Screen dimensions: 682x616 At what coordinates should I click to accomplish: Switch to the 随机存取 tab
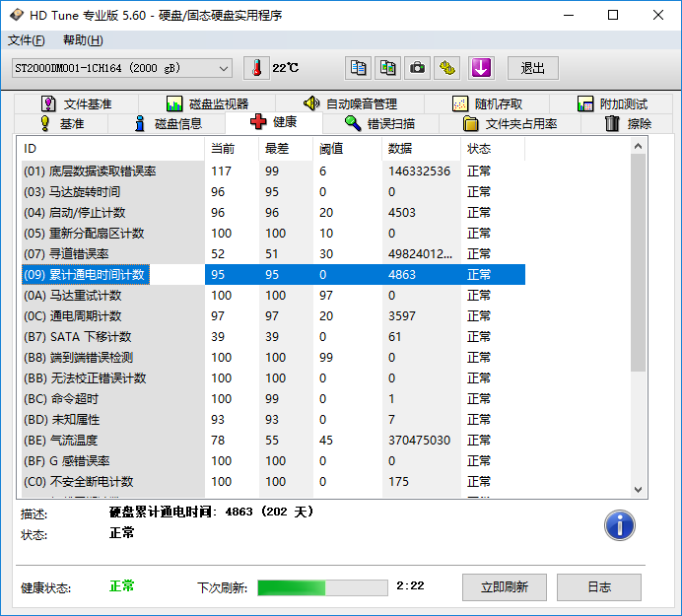pos(487,103)
